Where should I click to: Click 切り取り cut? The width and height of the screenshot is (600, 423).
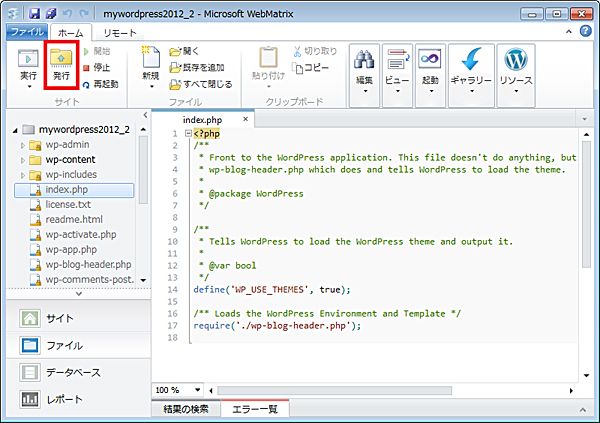[315, 51]
